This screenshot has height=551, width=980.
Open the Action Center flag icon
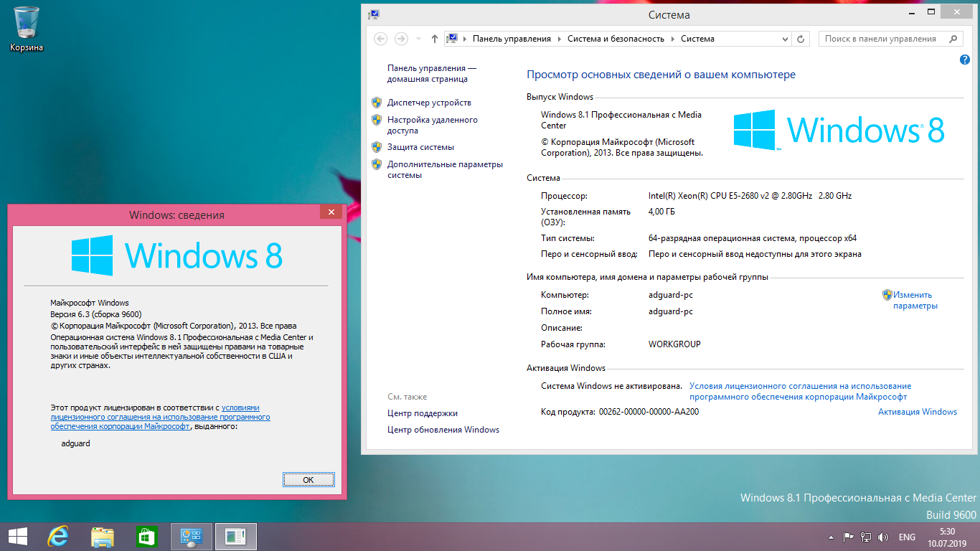tap(848, 537)
